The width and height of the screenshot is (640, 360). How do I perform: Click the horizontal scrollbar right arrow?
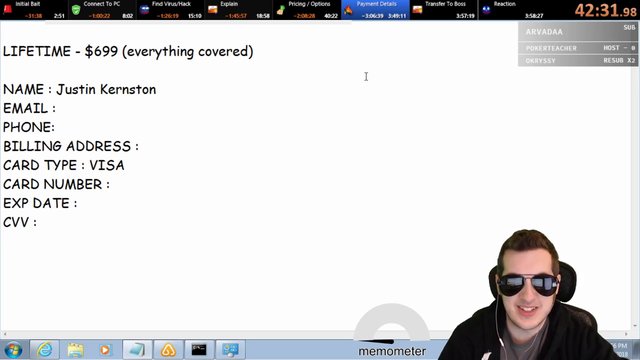(x=626, y=334)
